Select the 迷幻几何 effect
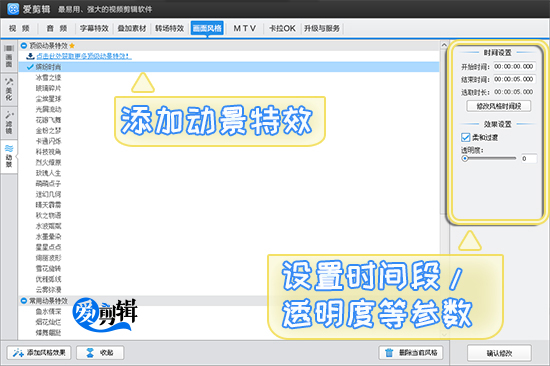The image size is (550, 366). click(48, 194)
